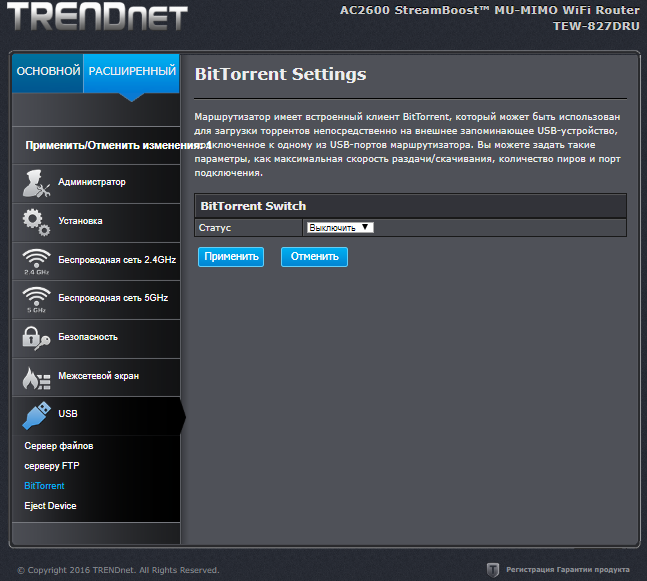
Task: Switch to the ОСНОВНОЙ tab
Action: pos(48,72)
